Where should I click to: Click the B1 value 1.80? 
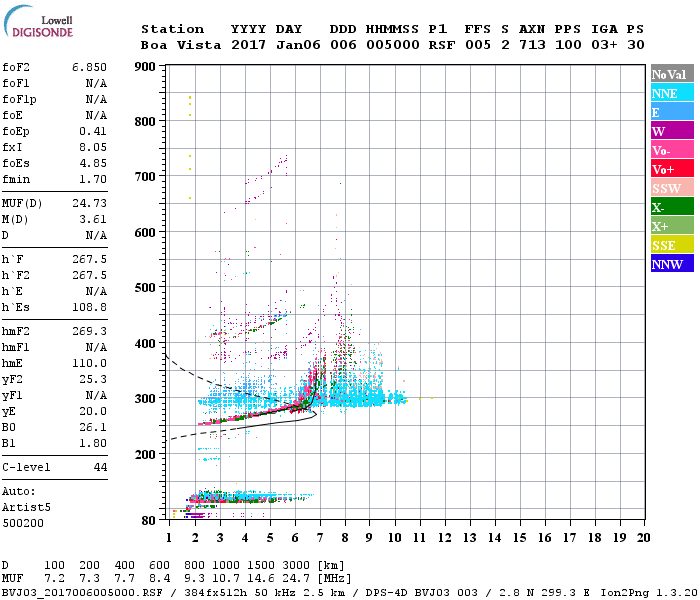tap(93, 443)
